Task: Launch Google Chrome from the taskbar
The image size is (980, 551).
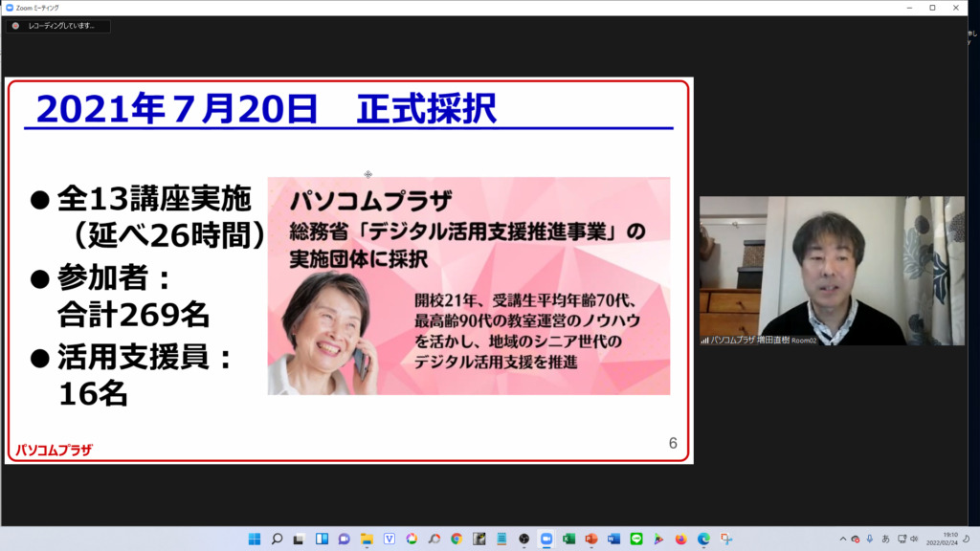Action: pyautogui.click(x=457, y=540)
